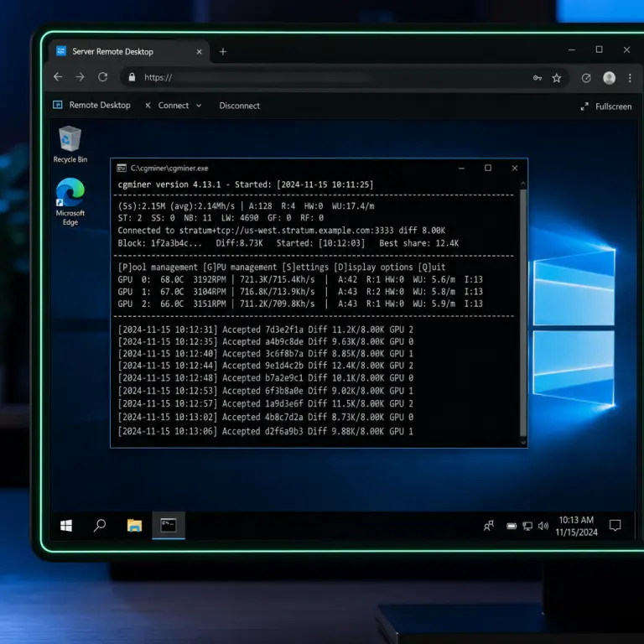644x644 pixels.
Task: Click the [S]ettings option in cgminer
Action: tap(305, 267)
